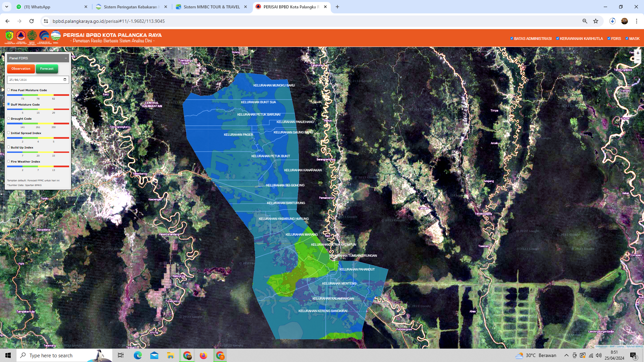Viewport: 644px width, 362px height.
Task: Click the BPBD triangle logo in header
Action: pyautogui.click(x=21, y=36)
